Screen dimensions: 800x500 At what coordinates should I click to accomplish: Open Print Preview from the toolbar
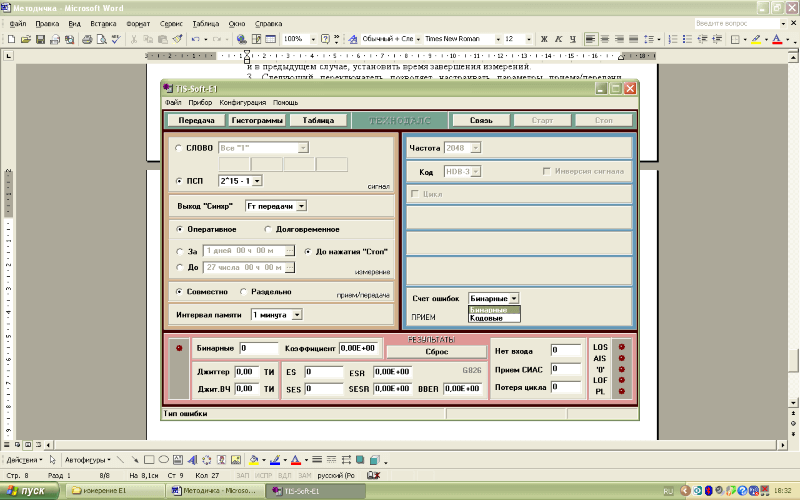point(102,39)
